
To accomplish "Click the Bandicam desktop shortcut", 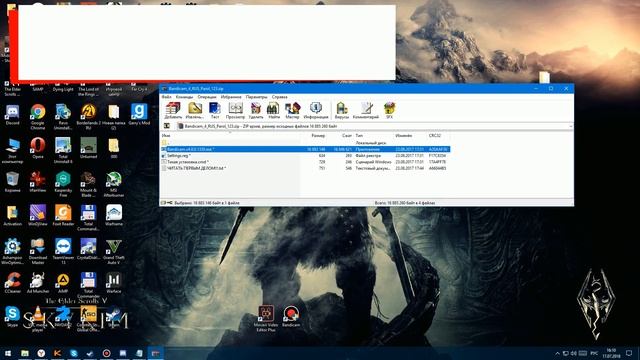I will click(x=291, y=316).
